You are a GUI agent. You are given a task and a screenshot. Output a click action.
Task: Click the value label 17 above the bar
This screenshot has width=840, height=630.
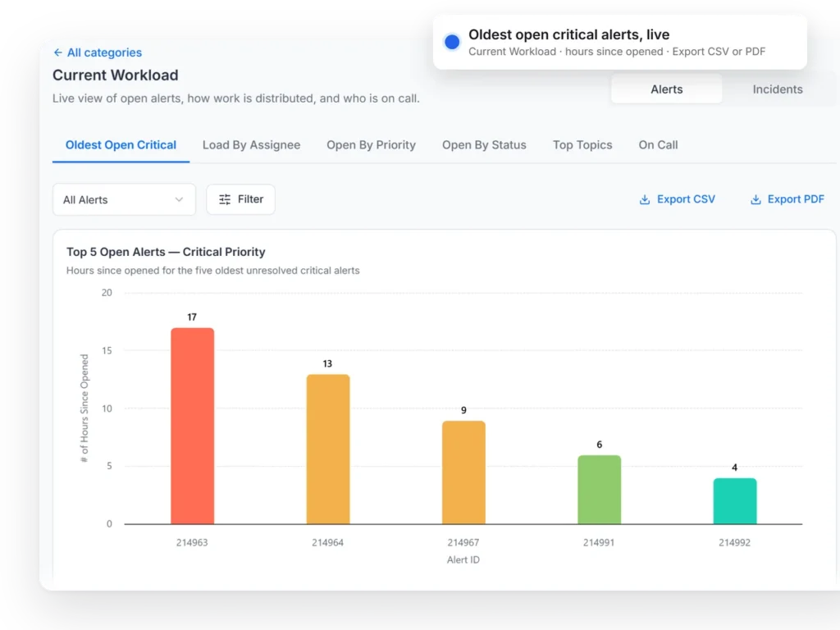pos(192,317)
